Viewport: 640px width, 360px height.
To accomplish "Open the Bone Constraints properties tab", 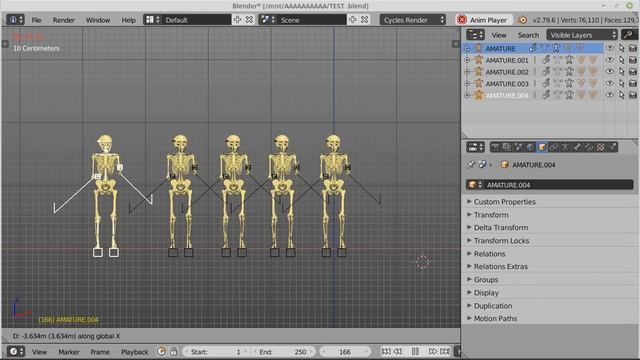I will click(589, 147).
